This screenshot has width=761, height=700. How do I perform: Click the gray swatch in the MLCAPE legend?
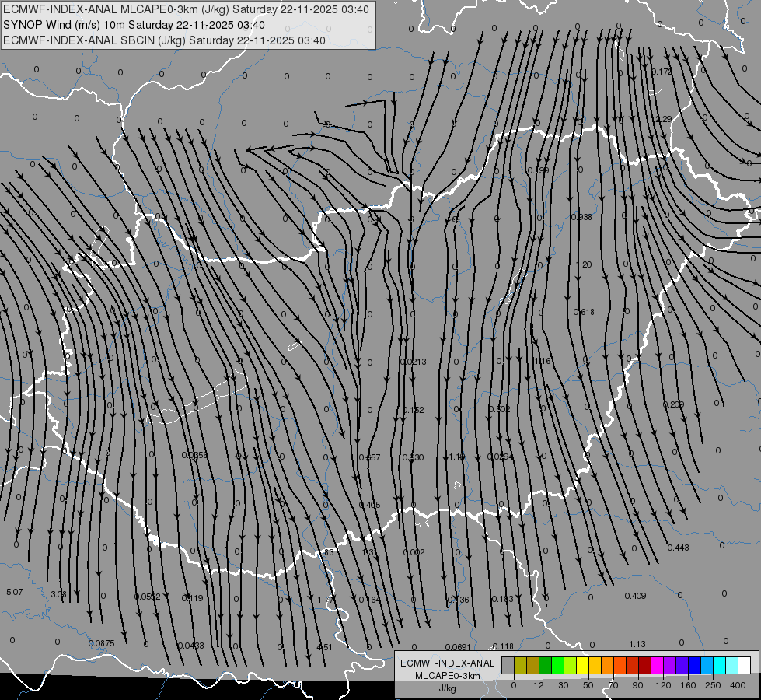point(508,666)
